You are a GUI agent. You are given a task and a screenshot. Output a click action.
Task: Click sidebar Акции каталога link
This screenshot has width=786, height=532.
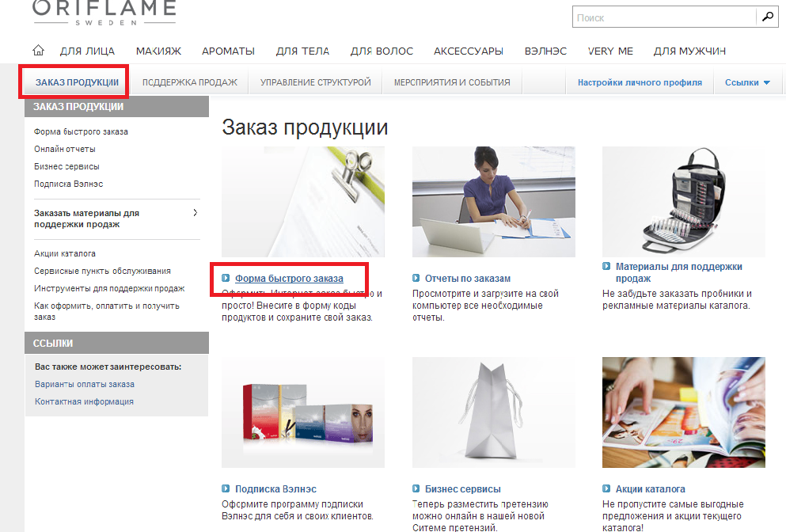(65, 253)
